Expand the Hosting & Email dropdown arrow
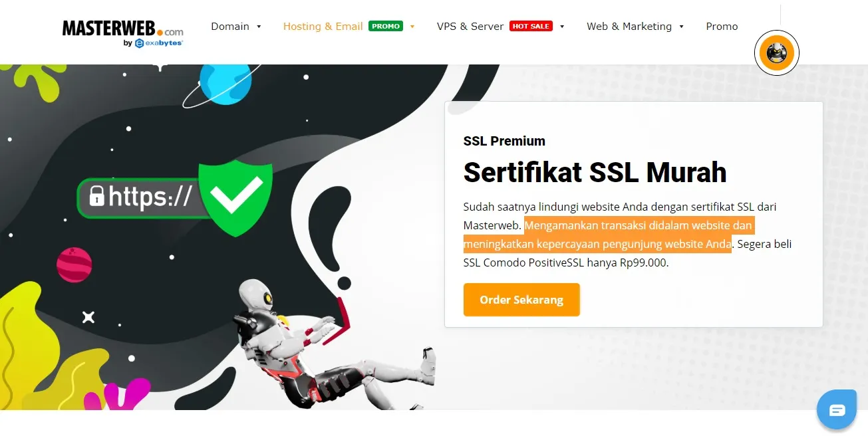 412,27
